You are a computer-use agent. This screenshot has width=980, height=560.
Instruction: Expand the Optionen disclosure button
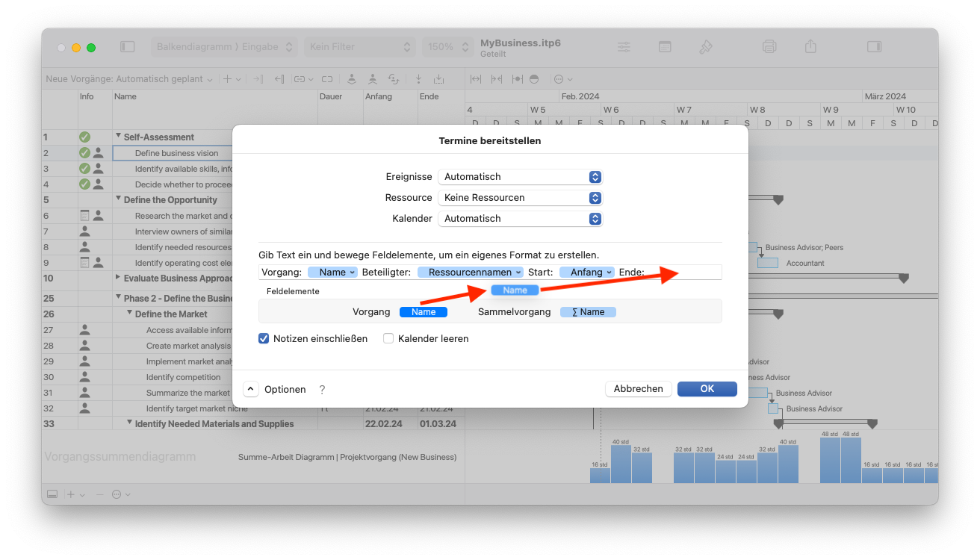pyautogui.click(x=251, y=389)
